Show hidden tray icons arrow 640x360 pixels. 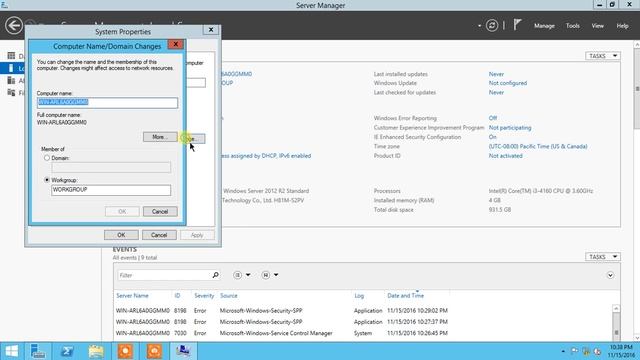click(x=563, y=351)
